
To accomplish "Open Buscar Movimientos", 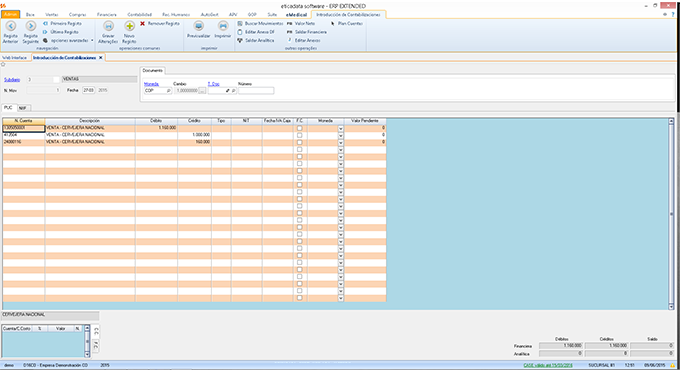I will tap(260, 23).
